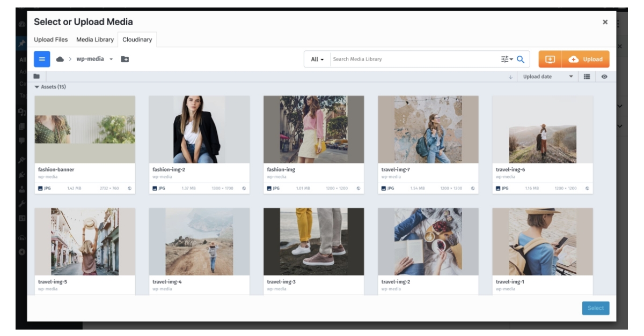Click the folder browser icon below the toolbar
Viewport: 644px width, 336px height.
coord(36,76)
